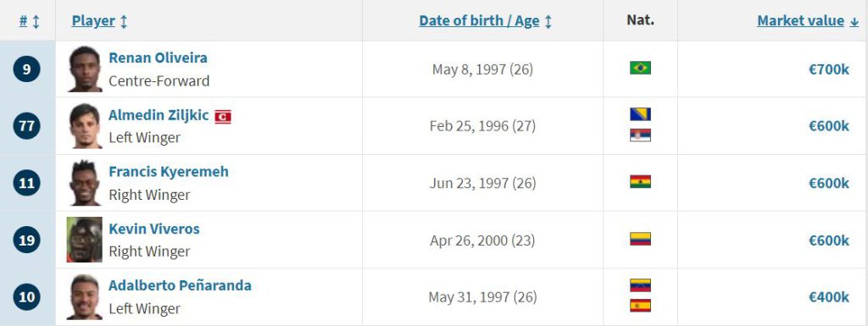
Task: Click the Ghana flag for Francis Kyeremeh
Action: [x=640, y=182]
